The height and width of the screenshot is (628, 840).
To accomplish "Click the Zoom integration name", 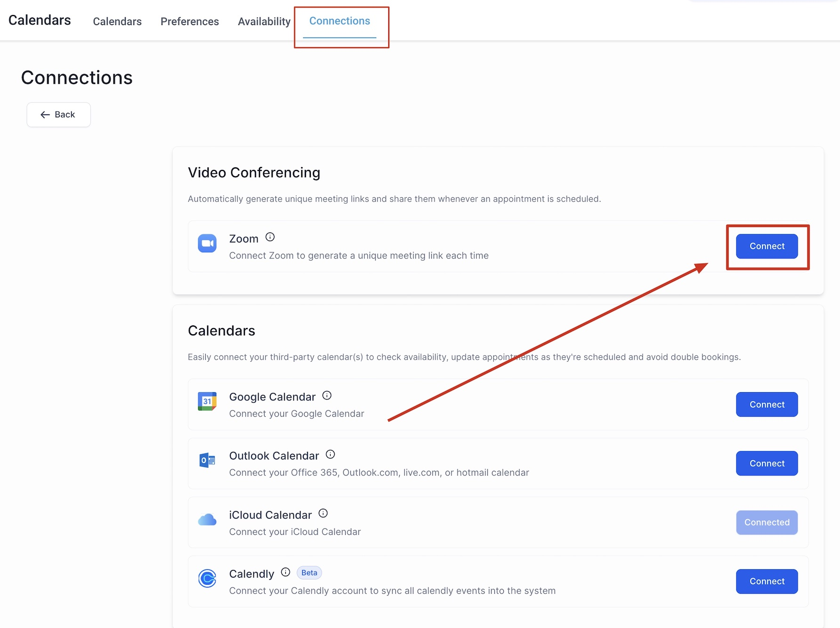I will [x=243, y=239].
